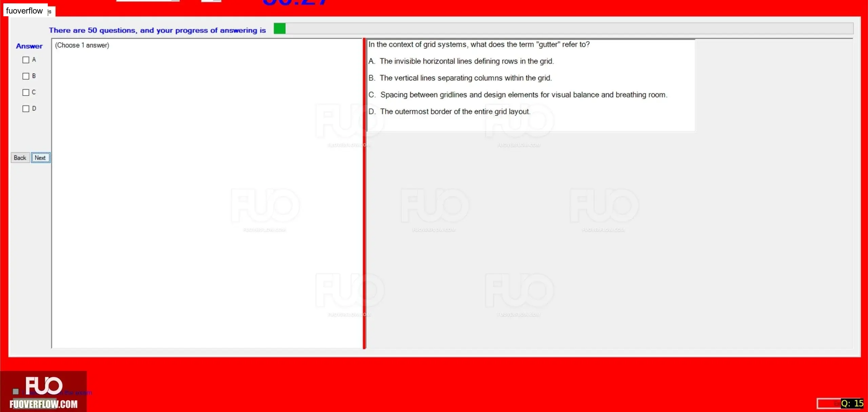This screenshot has height=412, width=868.
Task: Click the '(Choose 1 answer)' text
Action: (82, 45)
